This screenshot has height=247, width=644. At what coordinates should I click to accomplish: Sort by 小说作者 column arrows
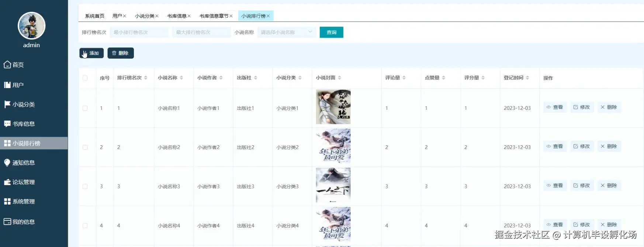[221, 78]
